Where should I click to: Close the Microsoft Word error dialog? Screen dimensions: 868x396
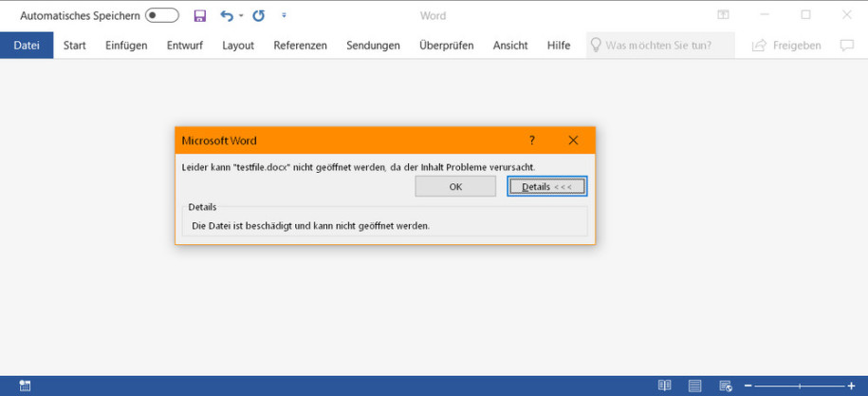[x=574, y=141]
